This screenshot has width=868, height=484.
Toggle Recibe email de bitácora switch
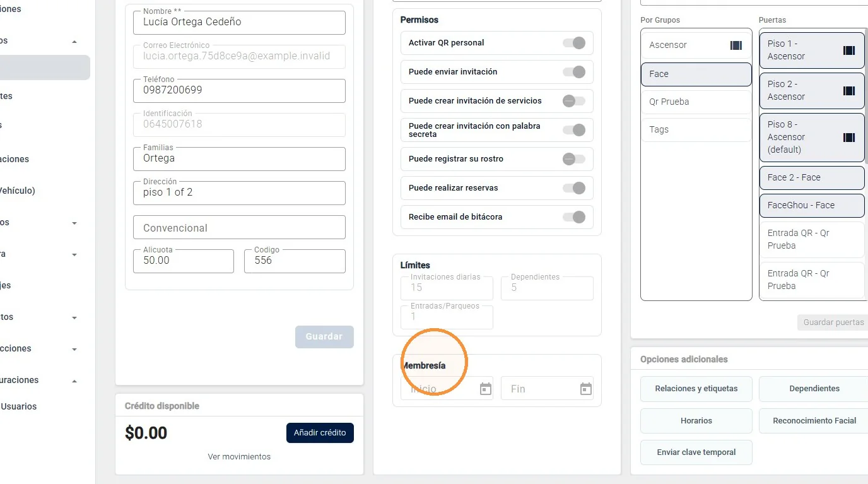coord(574,217)
